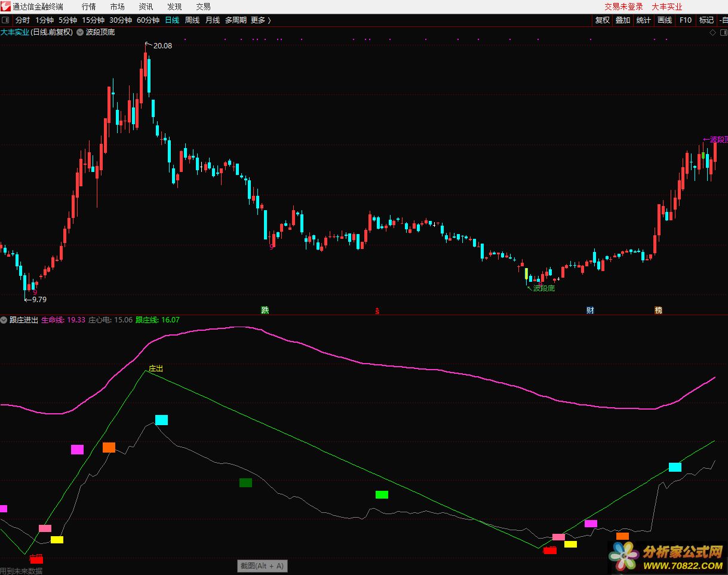Viewport: 728px width, 575px height.
Task: Click the 20.08 high price label
Action: point(162,45)
